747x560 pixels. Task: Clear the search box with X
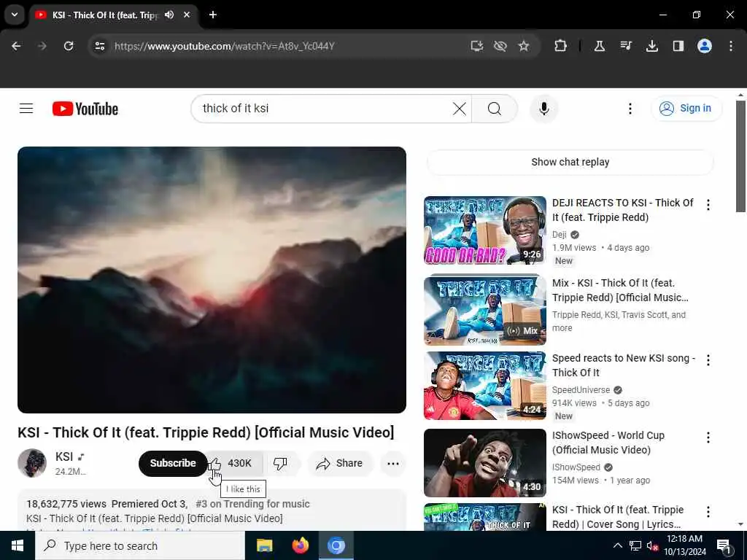click(x=460, y=109)
